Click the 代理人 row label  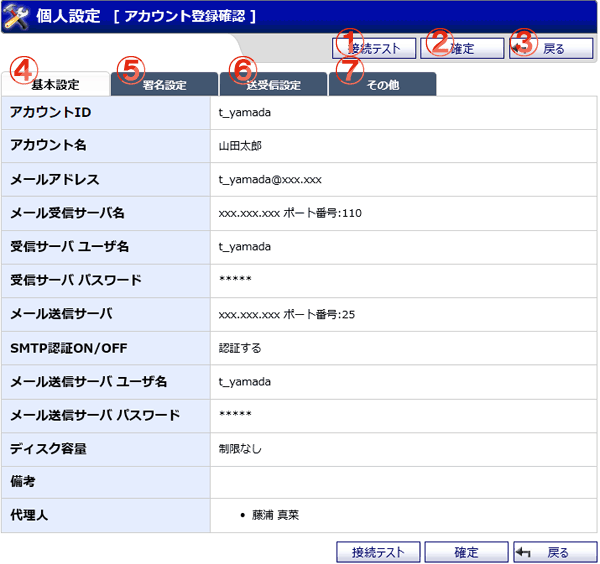click(29, 515)
